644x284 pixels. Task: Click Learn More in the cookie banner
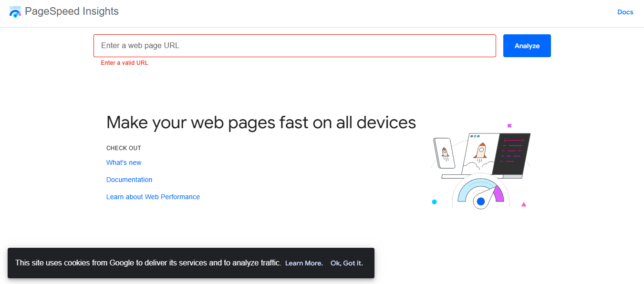tap(303, 263)
